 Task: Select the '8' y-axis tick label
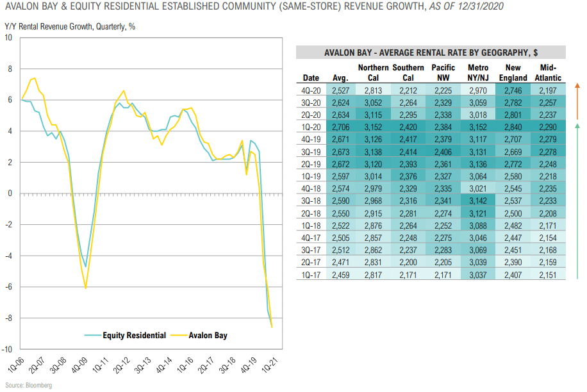10,69
